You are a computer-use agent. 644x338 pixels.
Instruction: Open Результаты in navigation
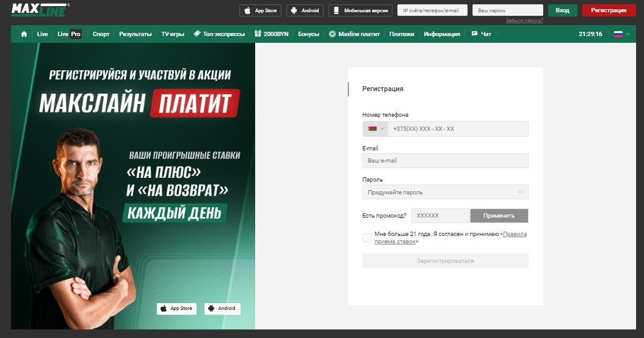[x=135, y=34]
